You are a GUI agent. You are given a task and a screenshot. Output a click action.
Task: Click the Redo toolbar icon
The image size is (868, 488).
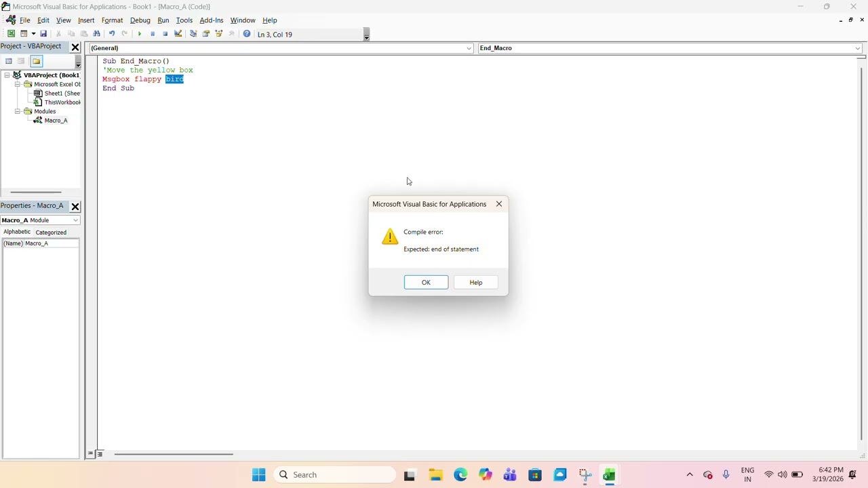point(125,34)
